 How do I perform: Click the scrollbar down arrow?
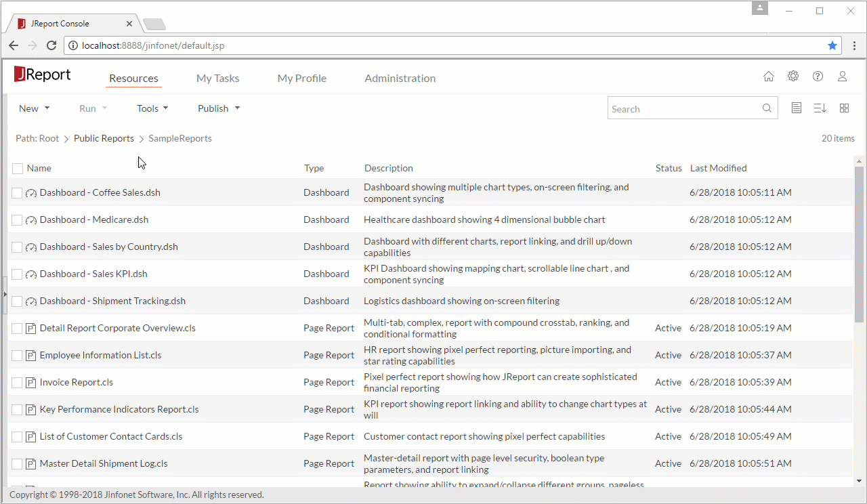[860, 481]
